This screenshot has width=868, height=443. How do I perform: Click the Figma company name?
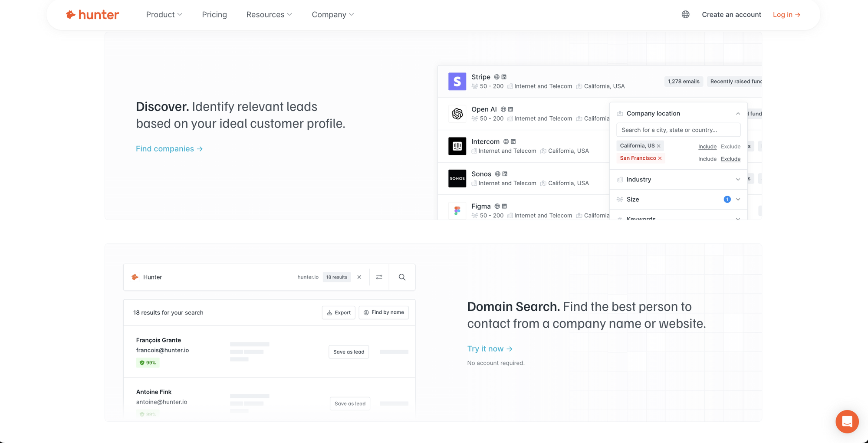pos(481,206)
